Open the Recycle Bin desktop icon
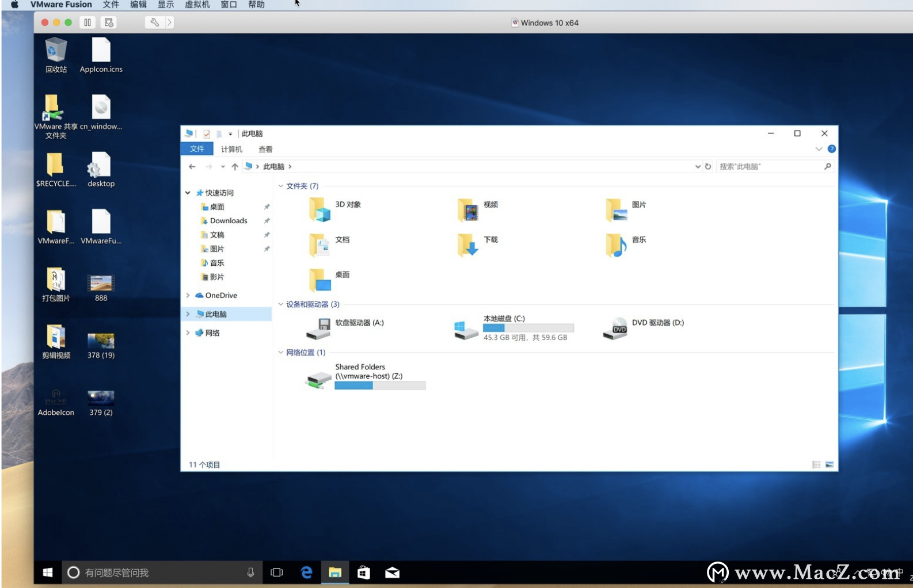The height and width of the screenshot is (588, 913). 56,55
